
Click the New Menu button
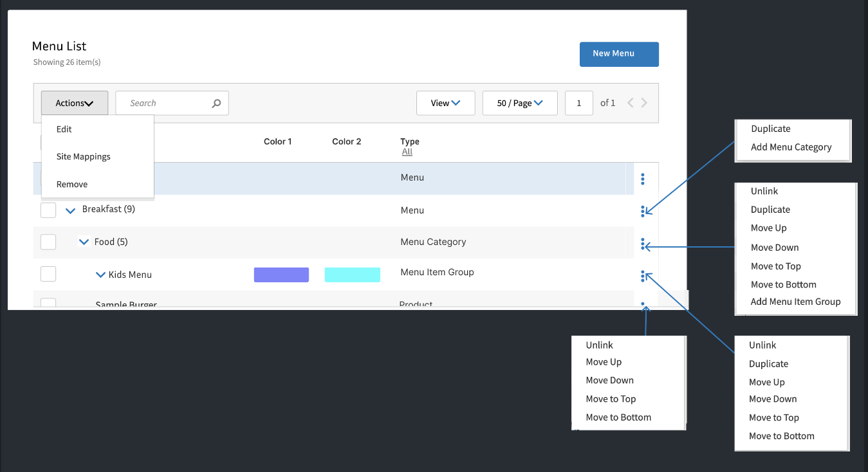pos(618,54)
